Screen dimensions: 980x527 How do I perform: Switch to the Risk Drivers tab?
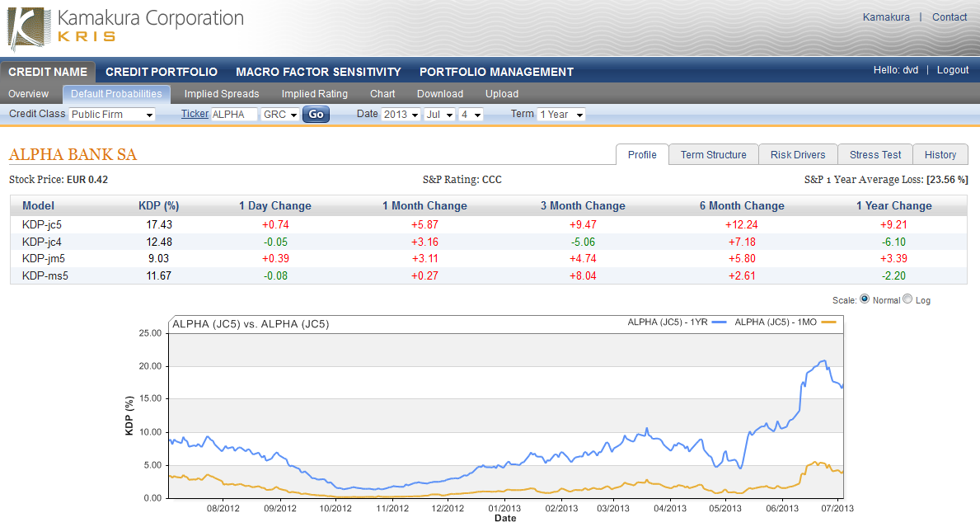coord(798,154)
